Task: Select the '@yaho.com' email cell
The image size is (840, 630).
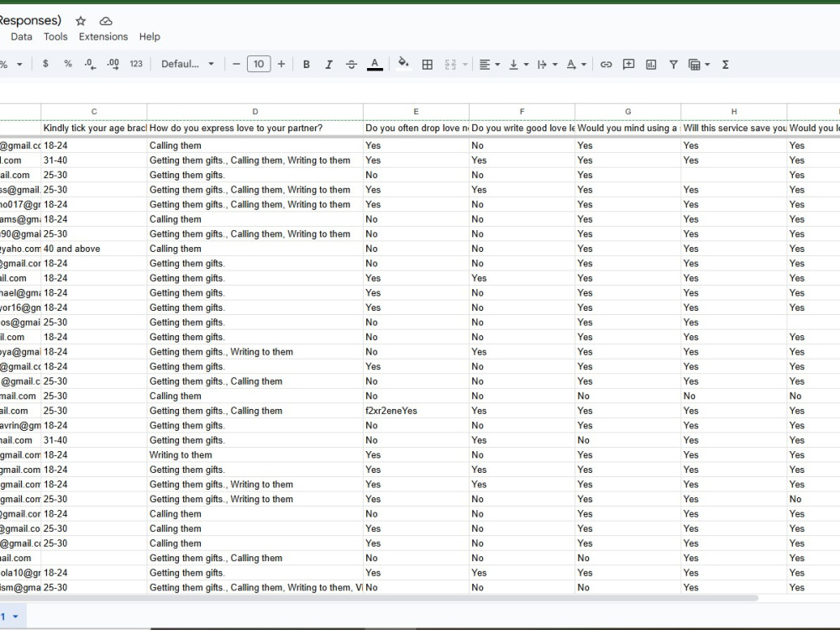Action: [20, 249]
